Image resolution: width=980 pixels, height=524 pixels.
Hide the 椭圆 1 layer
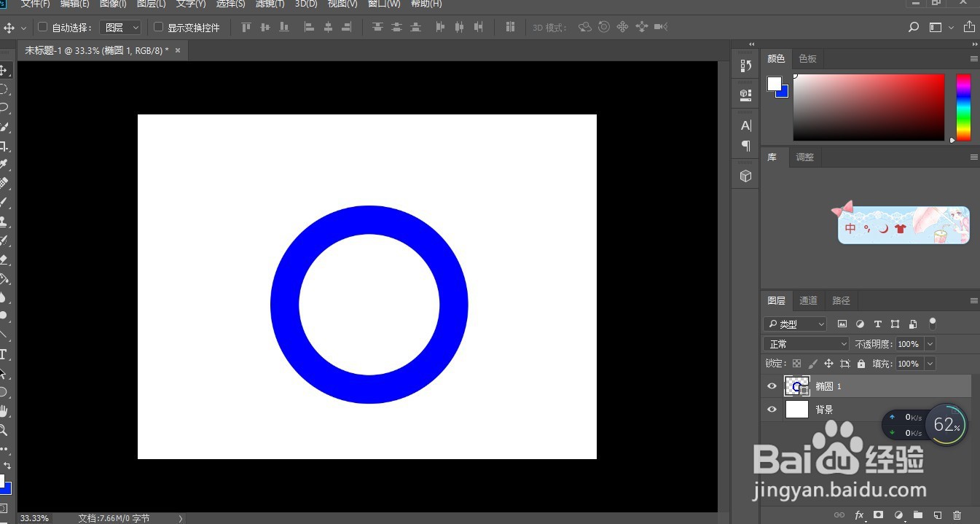coord(772,386)
